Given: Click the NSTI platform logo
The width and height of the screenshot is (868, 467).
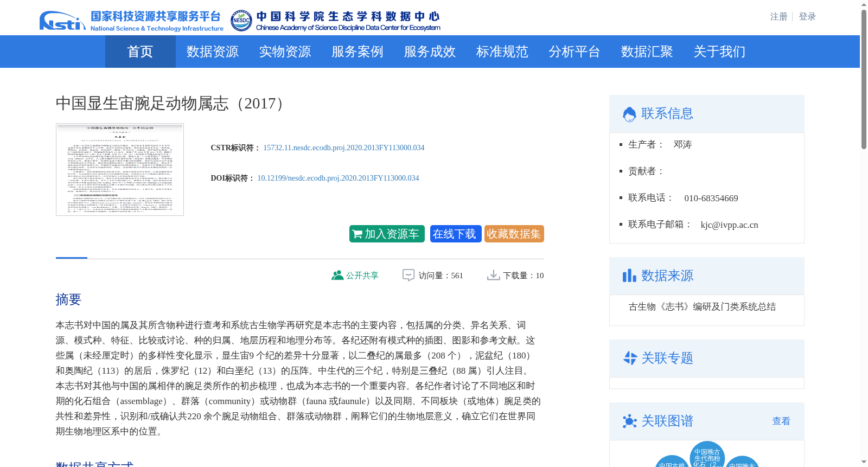Looking at the screenshot, I should click(131, 21).
